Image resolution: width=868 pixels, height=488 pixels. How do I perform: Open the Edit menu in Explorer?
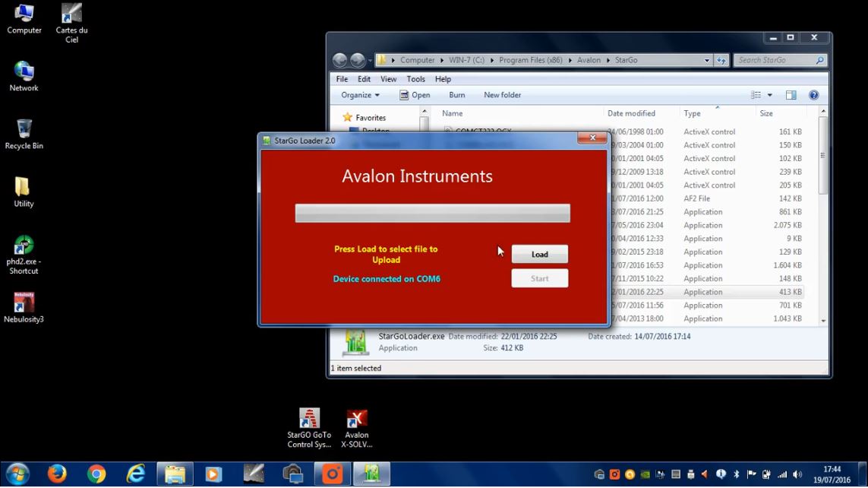click(364, 79)
